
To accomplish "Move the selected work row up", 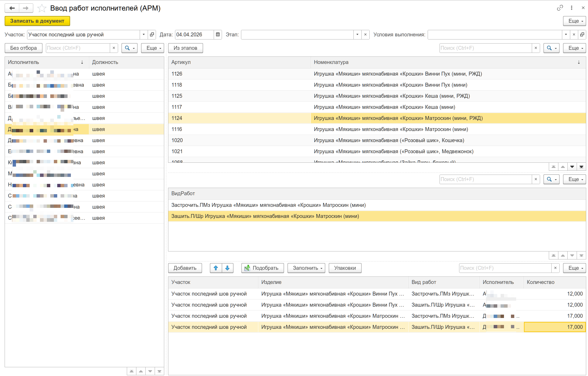I will click(x=216, y=268).
